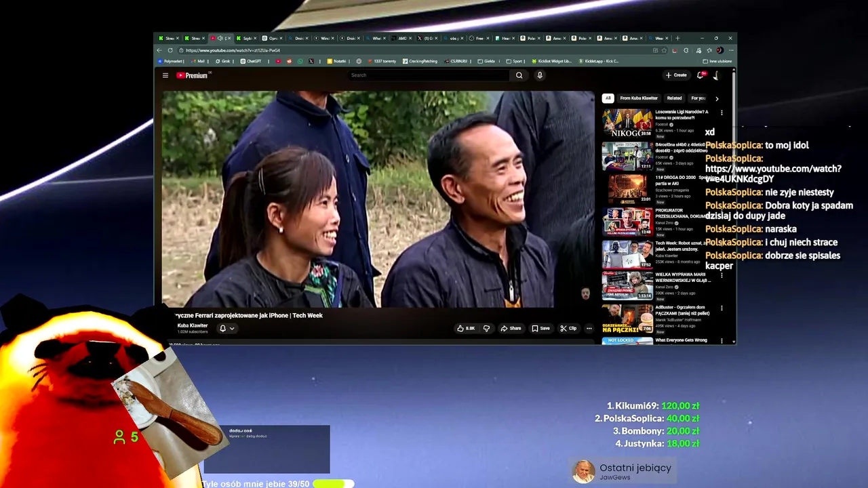This screenshot has height=488, width=868.
Task: Go to YouTube Premium home logo
Action: pyautogui.click(x=193, y=75)
